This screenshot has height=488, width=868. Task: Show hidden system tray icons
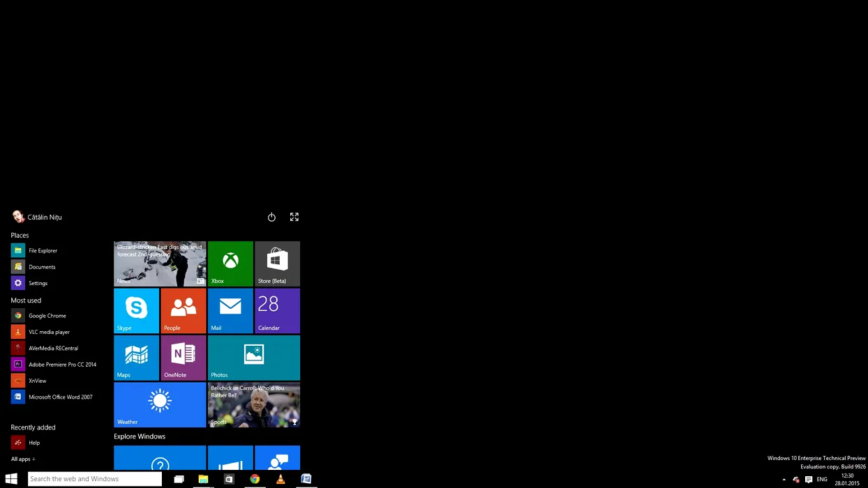pos(784,480)
